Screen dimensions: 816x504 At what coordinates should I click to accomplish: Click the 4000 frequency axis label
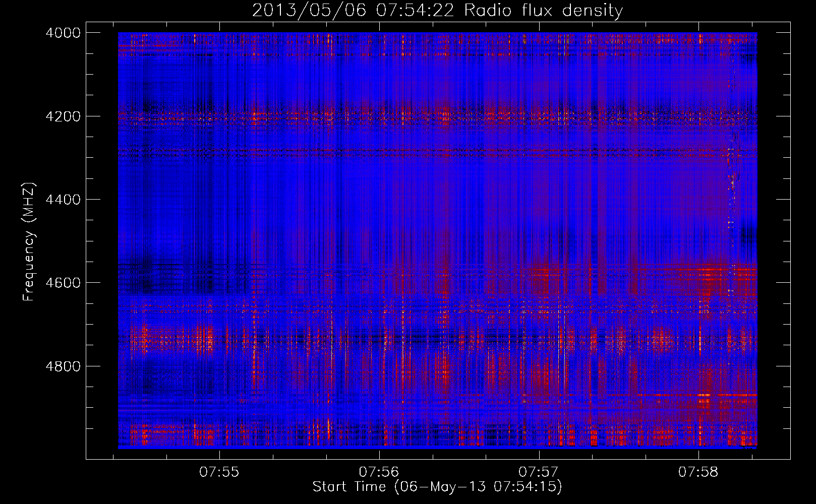coord(63,33)
